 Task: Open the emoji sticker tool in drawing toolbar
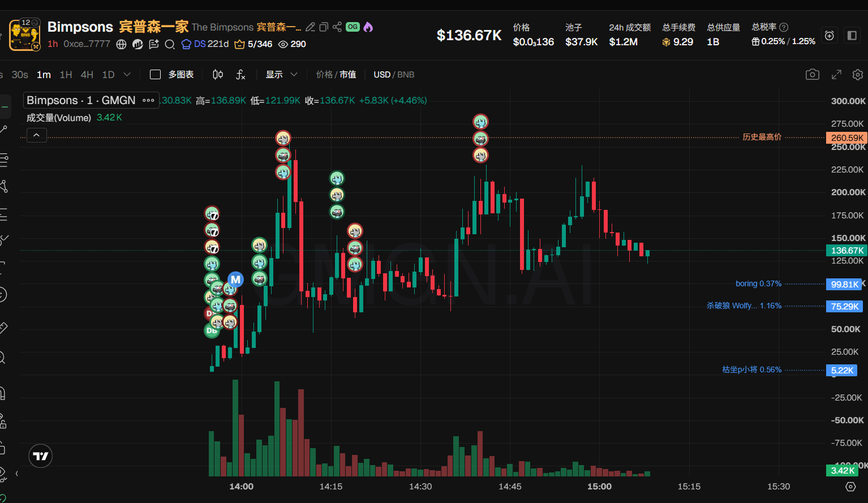pos(3,294)
